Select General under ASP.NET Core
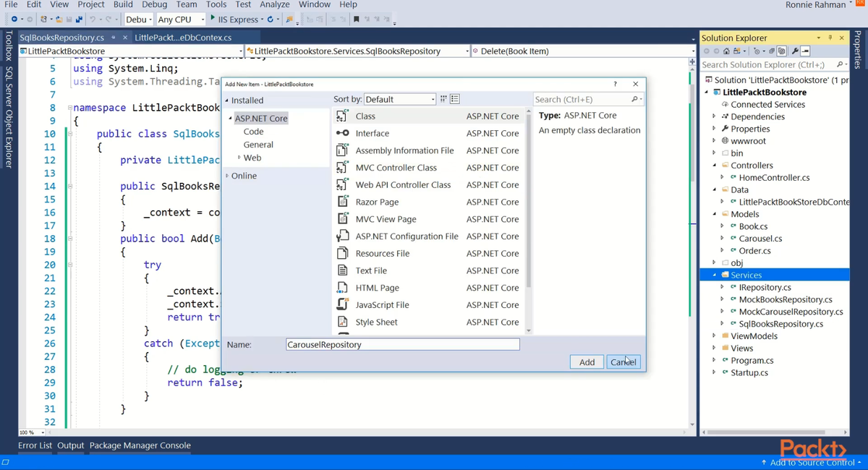 tap(258, 145)
